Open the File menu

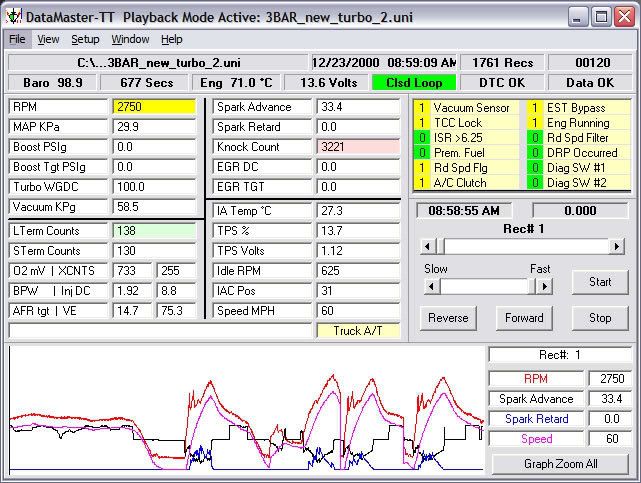pyautogui.click(x=17, y=39)
